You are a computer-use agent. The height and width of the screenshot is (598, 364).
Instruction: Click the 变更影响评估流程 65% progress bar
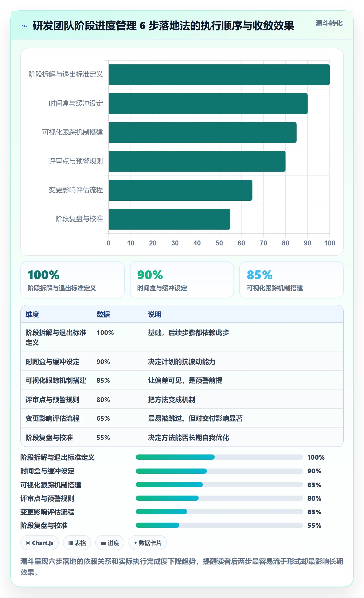pos(219,512)
